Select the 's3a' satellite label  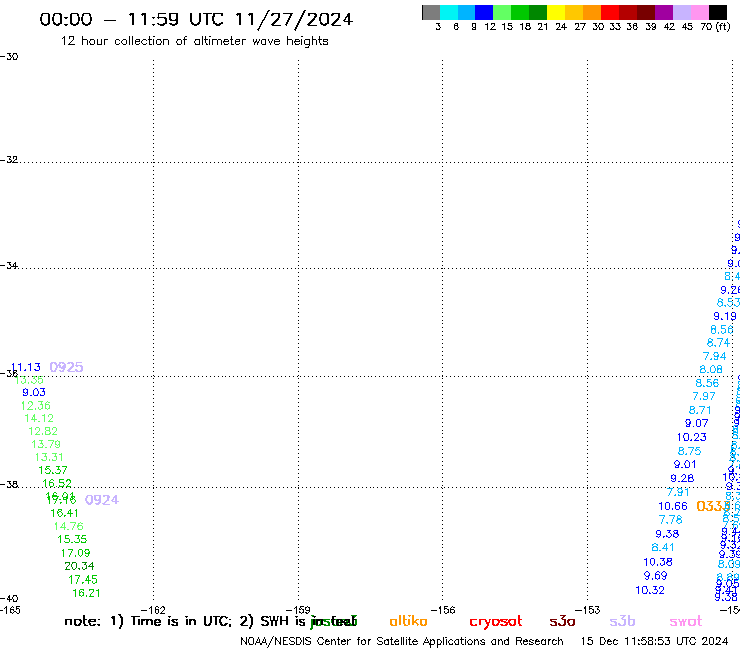(x=562, y=622)
